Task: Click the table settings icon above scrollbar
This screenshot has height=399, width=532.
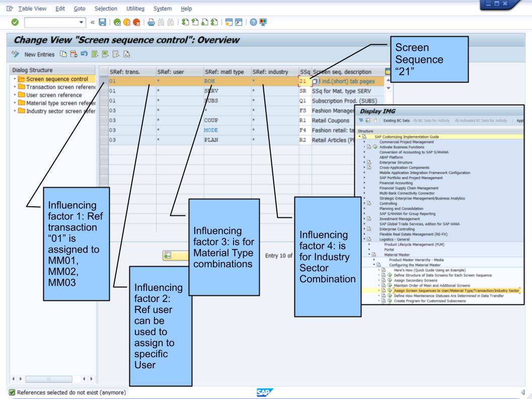Action: (388, 71)
